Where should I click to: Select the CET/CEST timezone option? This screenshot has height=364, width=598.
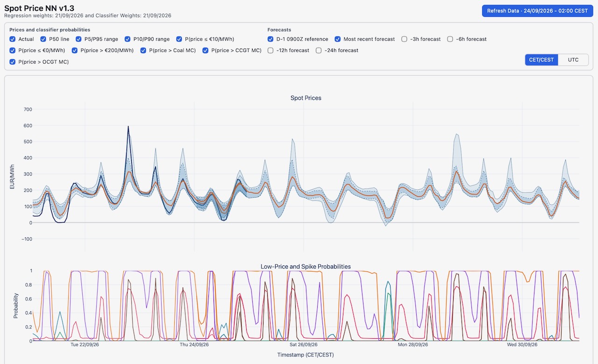point(541,60)
